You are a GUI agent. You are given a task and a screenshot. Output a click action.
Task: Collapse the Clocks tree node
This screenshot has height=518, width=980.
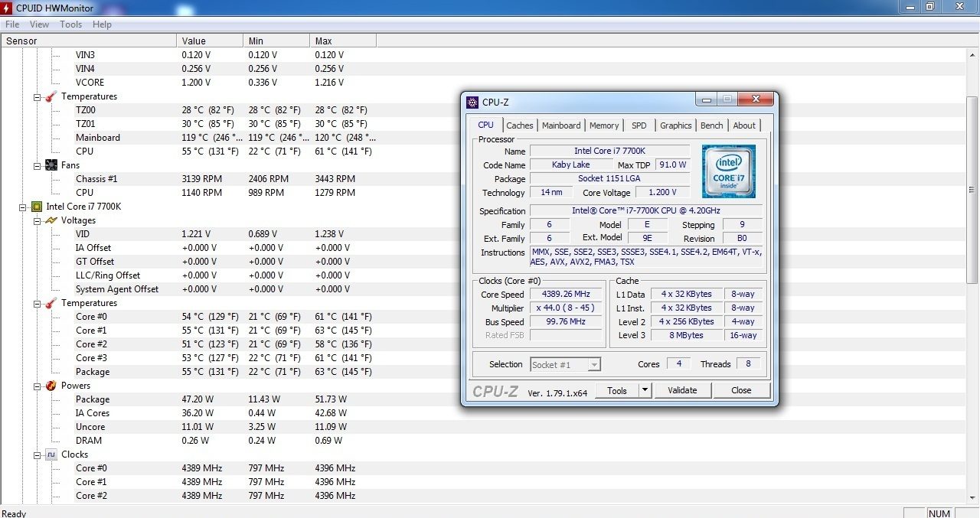[x=37, y=454]
